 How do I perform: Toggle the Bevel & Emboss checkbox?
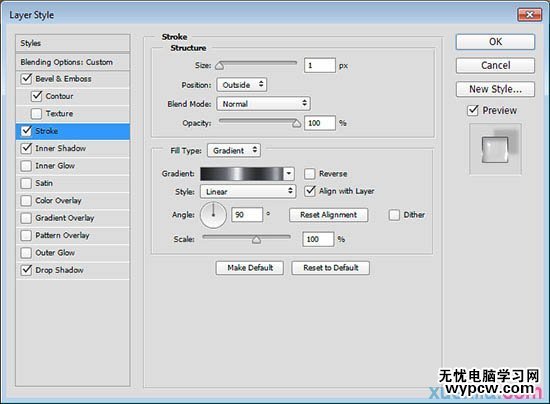point(27,79)
